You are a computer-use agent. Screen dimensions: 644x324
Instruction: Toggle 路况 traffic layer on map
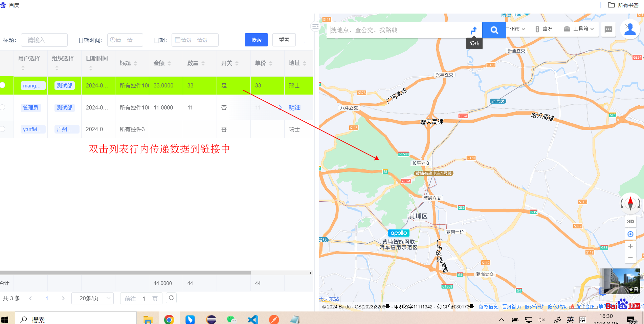click(544, 29)
